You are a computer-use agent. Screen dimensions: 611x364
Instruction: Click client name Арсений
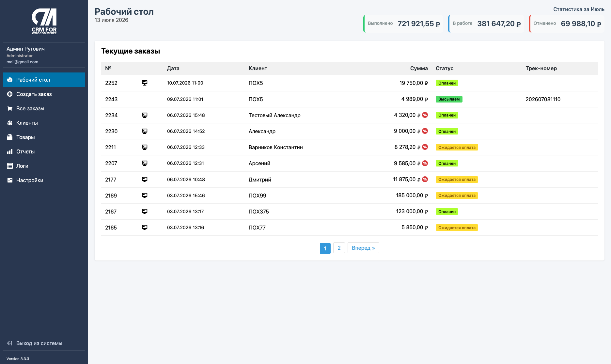259,163
